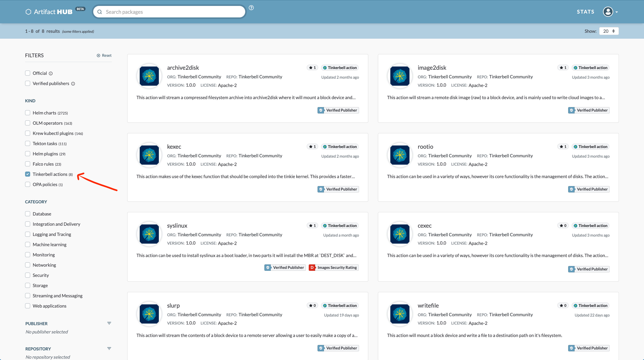Reset all applied filters

(104, 55)
